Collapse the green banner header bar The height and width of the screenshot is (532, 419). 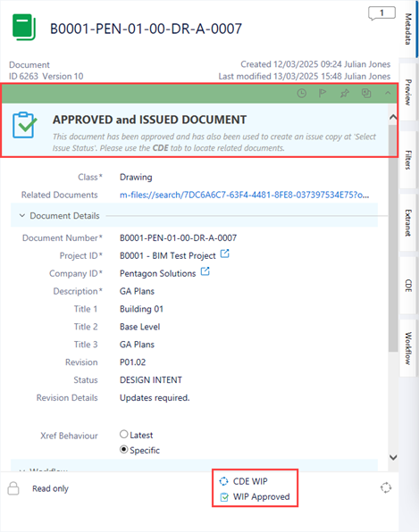pyautogui.click(x=388, y=93)
